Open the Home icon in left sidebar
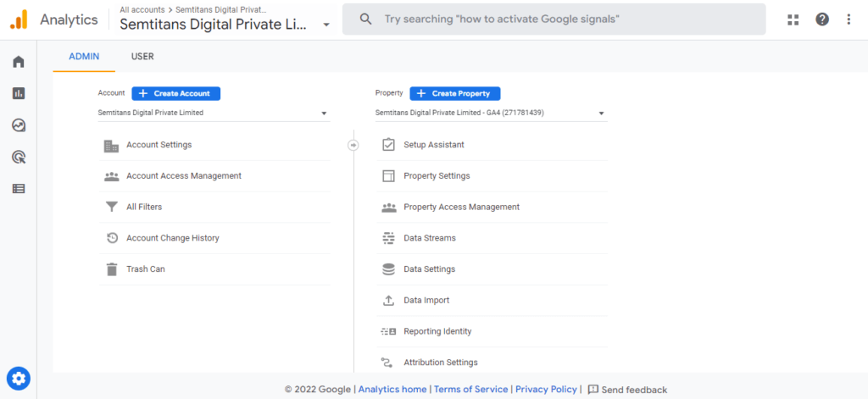The image size is (868, 399). [x=19, y=62]
